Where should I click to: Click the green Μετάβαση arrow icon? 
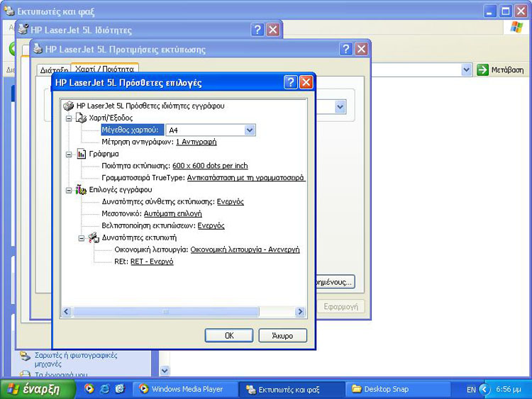point(482,70)
